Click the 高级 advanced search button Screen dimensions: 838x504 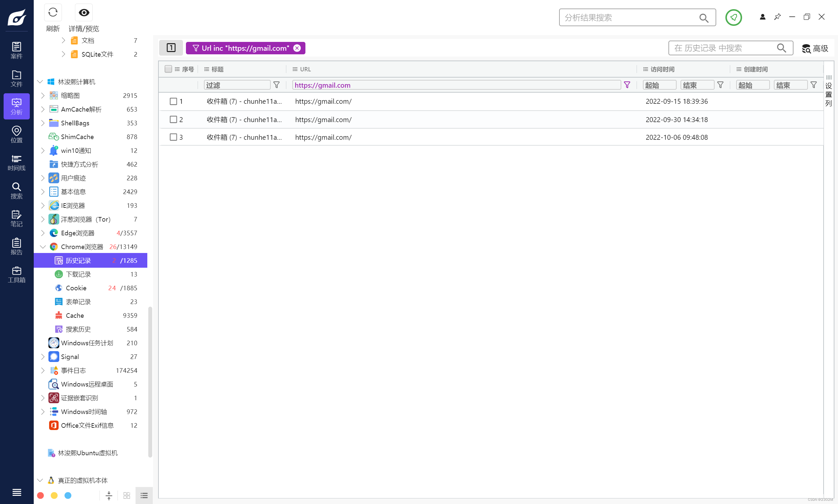(x=815, y=48)
